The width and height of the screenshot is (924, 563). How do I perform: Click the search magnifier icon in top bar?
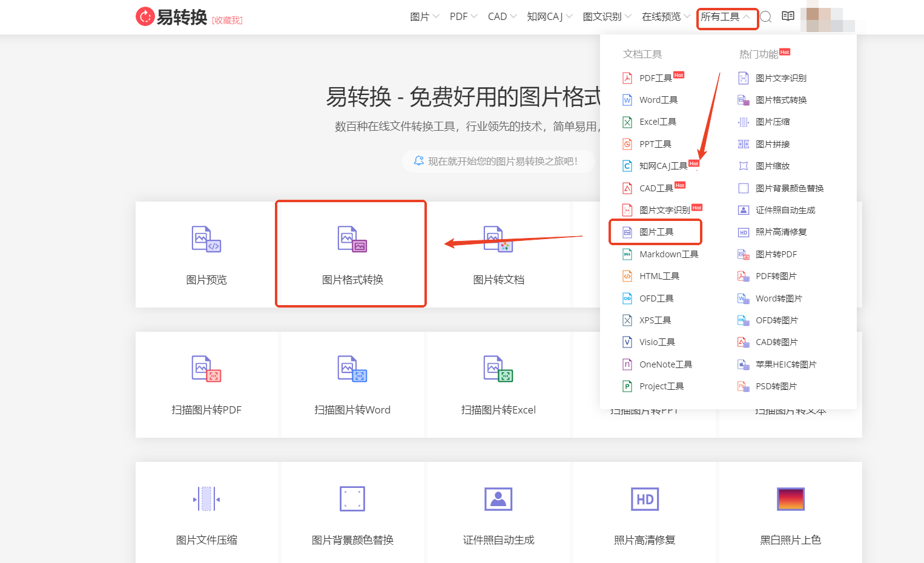766,17
